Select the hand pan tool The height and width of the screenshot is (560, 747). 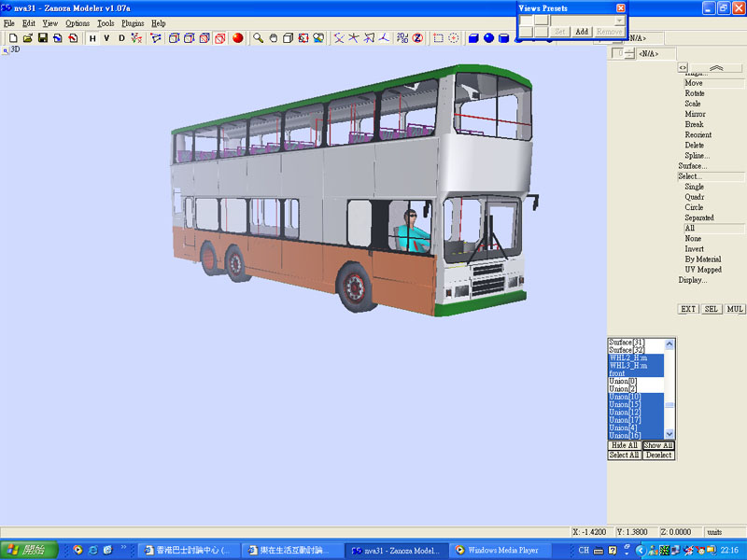pyautogui.click(x=274, y=38)
